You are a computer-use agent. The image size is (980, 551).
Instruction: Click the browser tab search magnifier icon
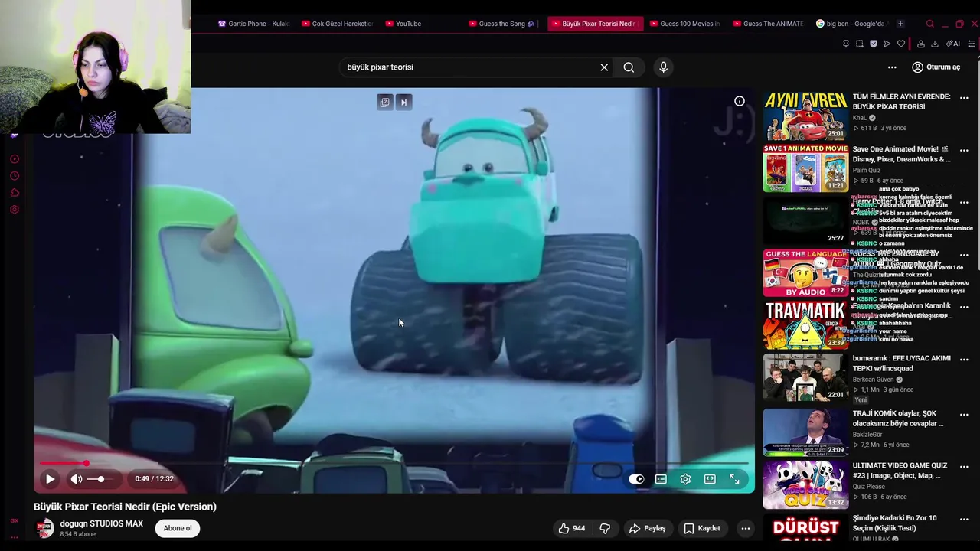929,24
